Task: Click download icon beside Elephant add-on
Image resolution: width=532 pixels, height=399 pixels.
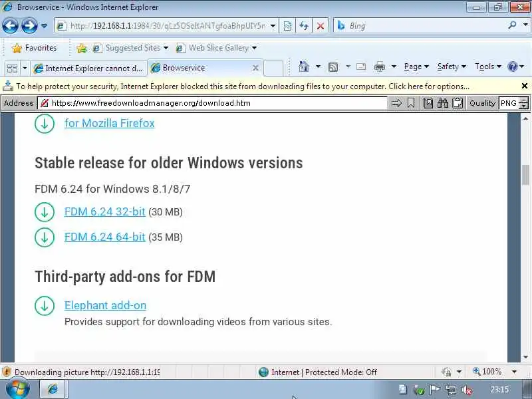Action: coord(45,306)
